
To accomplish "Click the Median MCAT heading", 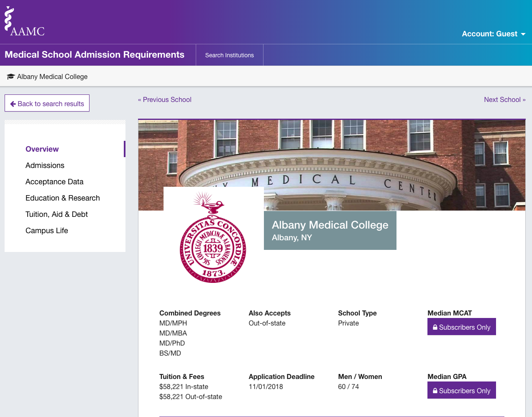I will 450,313.
